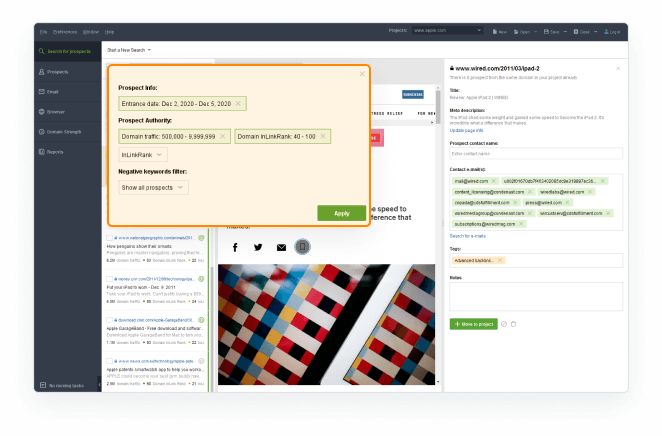
Task: Click the Update page info link
Action: pos(467,130)
